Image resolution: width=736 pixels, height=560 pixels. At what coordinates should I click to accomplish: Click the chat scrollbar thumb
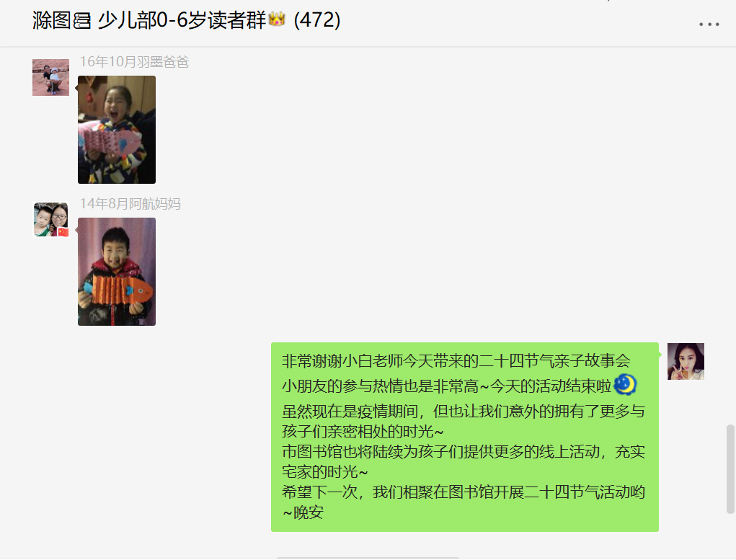click(x=730, y=469)
